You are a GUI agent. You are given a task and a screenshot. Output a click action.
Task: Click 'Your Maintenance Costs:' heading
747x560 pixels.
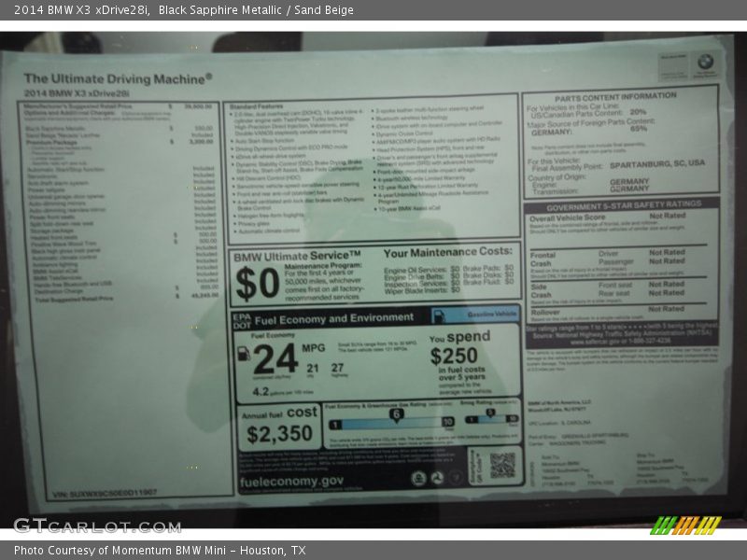tap(448, 252)
